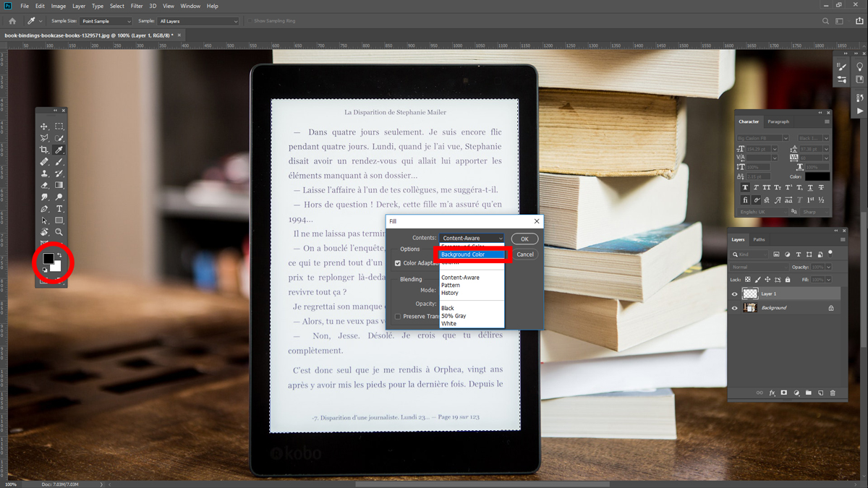This screenshot has width=868, height=488.
Task: Open the Sample Size dropdown
Action: pyautogui.click(x=106, y=21)
